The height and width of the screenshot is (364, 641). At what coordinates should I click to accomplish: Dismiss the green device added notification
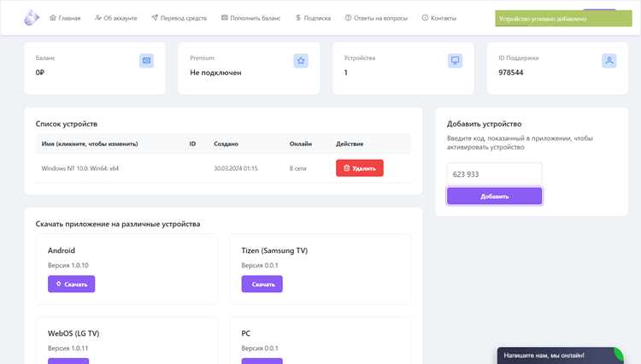click(x=564, y=19)
